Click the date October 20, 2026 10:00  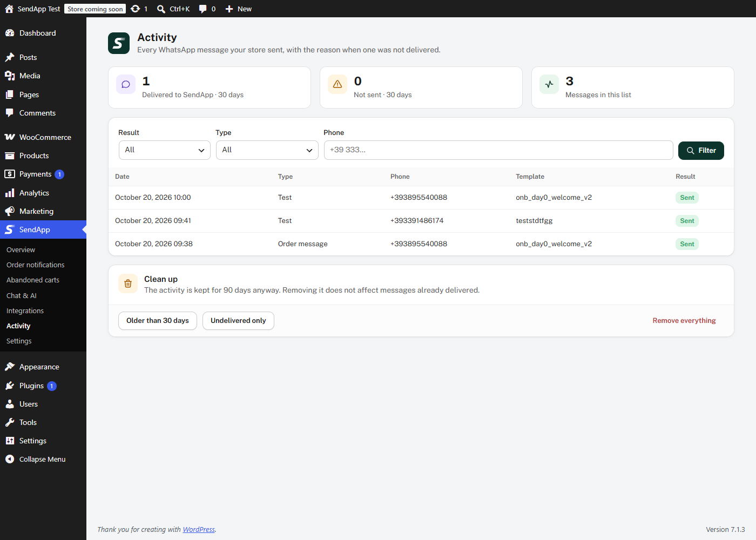(153, 198)
